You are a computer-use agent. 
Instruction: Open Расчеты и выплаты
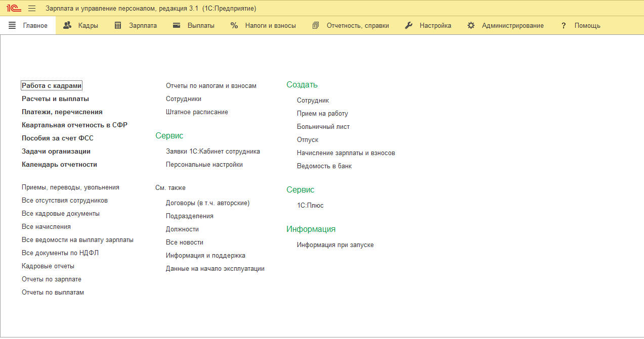tap(55, 99)
